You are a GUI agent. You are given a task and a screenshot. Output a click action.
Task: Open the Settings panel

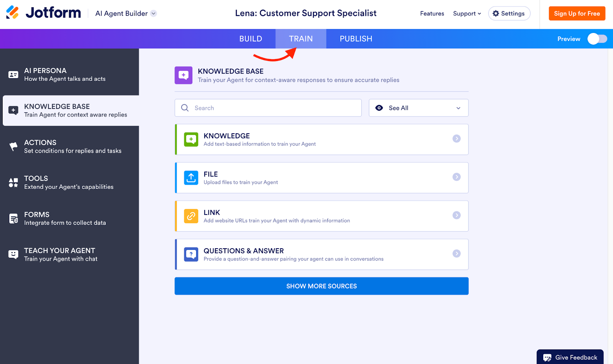[509, 13]
